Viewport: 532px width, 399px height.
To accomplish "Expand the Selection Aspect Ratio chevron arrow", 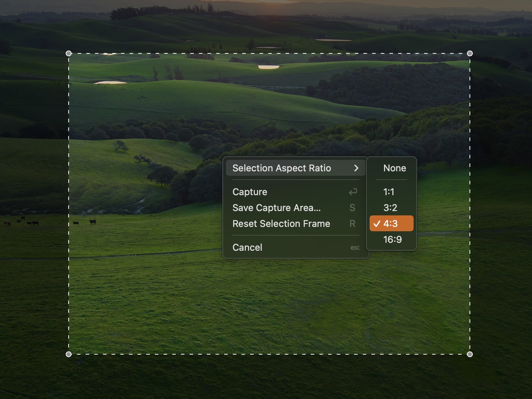I will 356,168.
